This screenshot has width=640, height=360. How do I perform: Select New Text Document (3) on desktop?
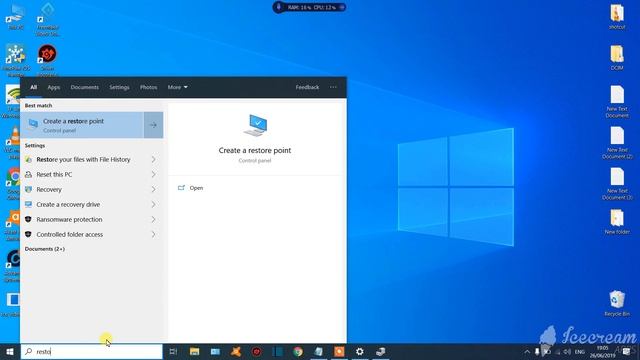click(617, 183)
